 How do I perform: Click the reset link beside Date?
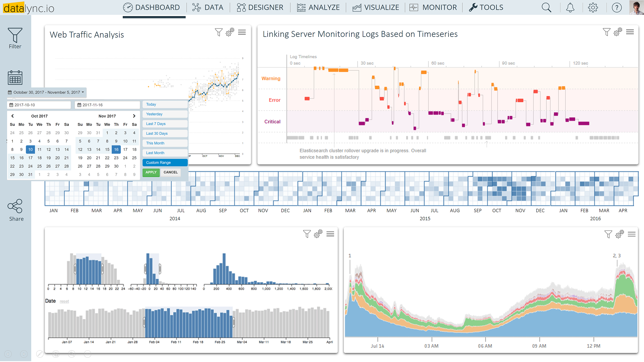tap(64, 302)
